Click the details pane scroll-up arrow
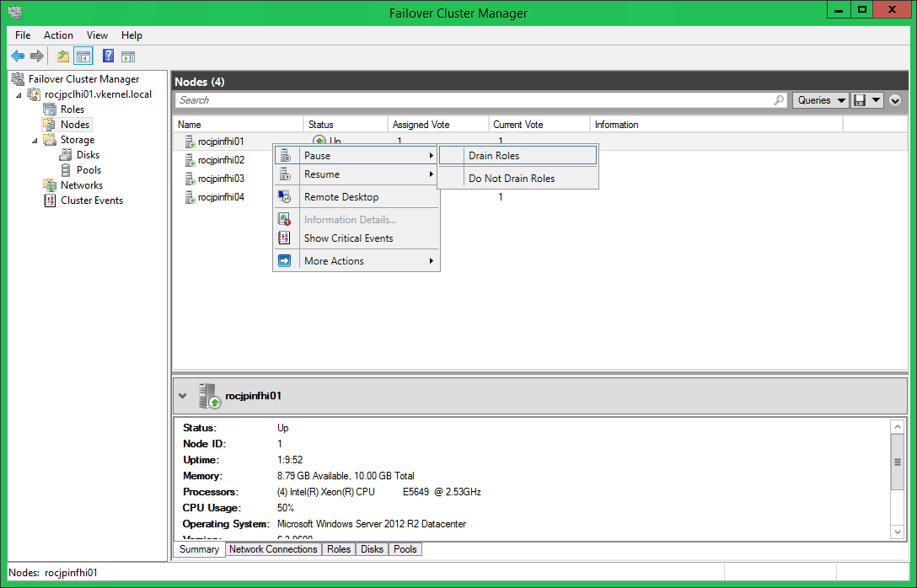Image resolution: width=917 pixels, height=588 pixels. (897, 427)
